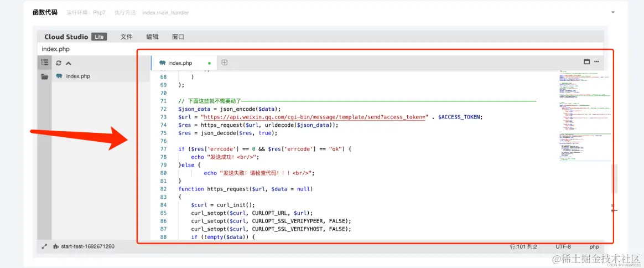Open the 编辑 menu
This screenshot has width=644, height=268.
point(152,37)
